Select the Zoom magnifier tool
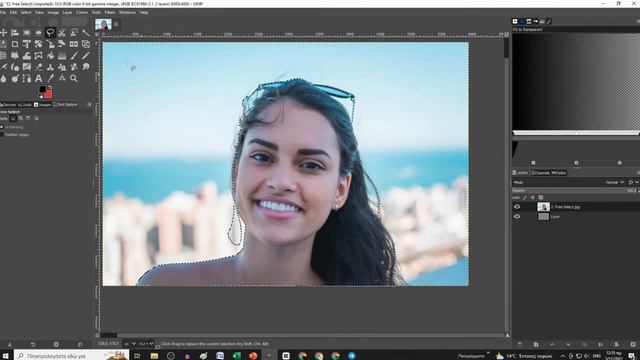 tap(74, 78)
